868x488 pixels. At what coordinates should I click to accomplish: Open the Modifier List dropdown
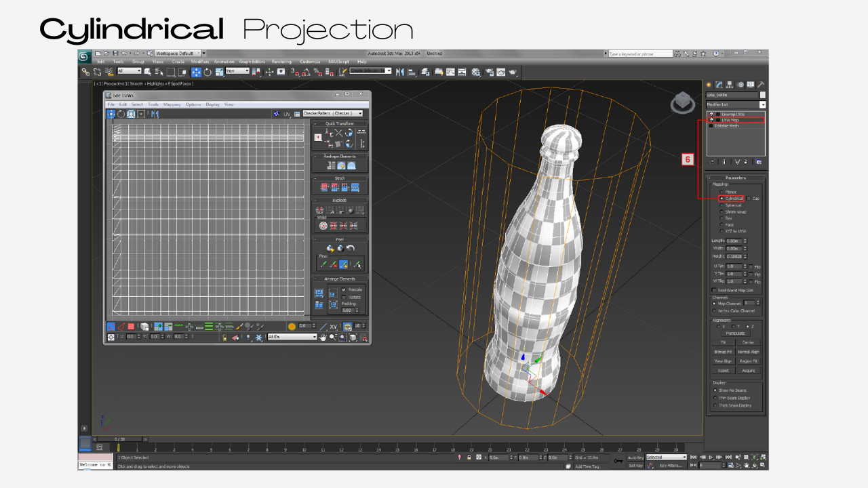tap(736, 104)
